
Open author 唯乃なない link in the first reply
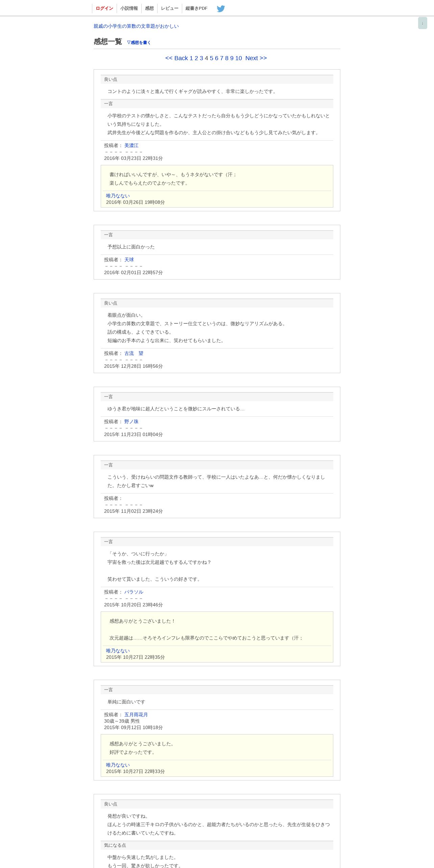point(118,196)
